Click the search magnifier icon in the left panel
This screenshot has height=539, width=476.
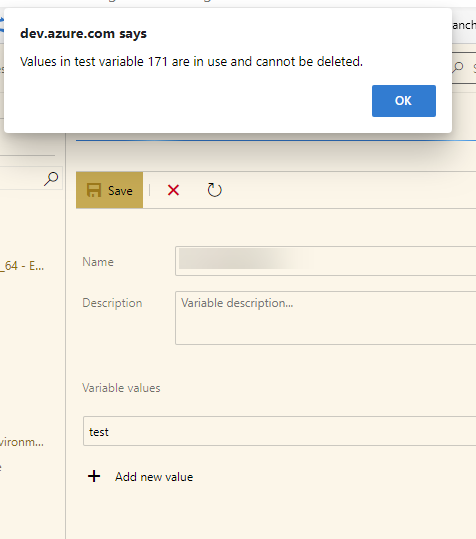click(51, 178)
